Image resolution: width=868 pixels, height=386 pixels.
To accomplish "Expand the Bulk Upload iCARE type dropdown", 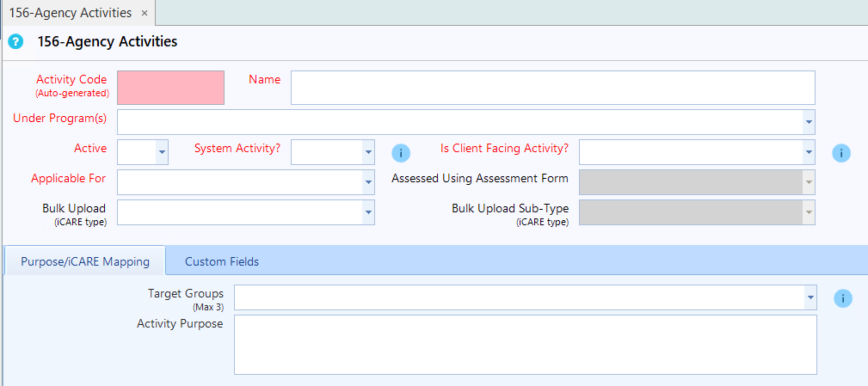I will point(368,212).
